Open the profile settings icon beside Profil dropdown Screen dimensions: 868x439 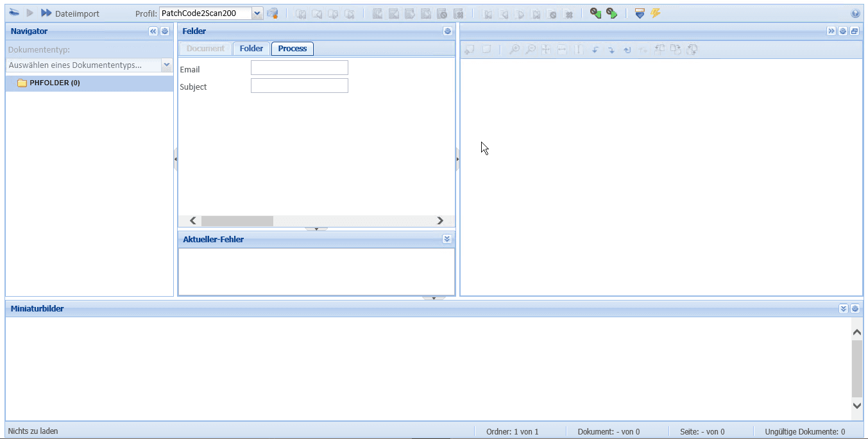pyautogui.click(x=273, y=12)
